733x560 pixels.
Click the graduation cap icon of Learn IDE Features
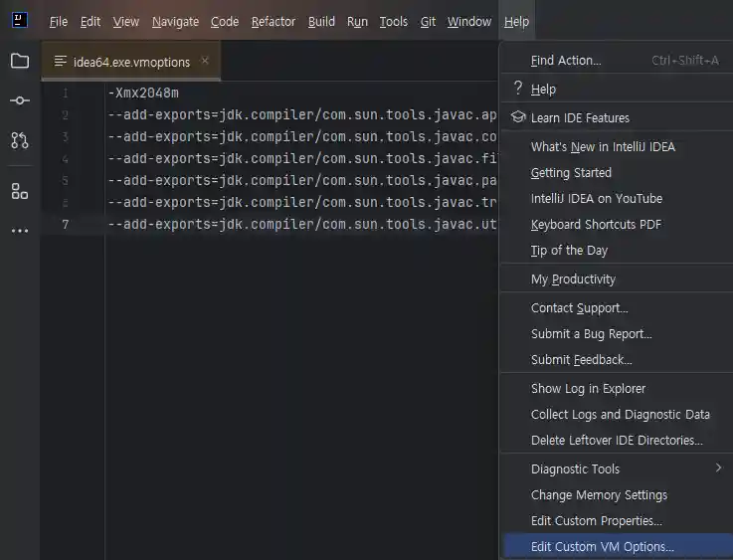tap(518, 116)
